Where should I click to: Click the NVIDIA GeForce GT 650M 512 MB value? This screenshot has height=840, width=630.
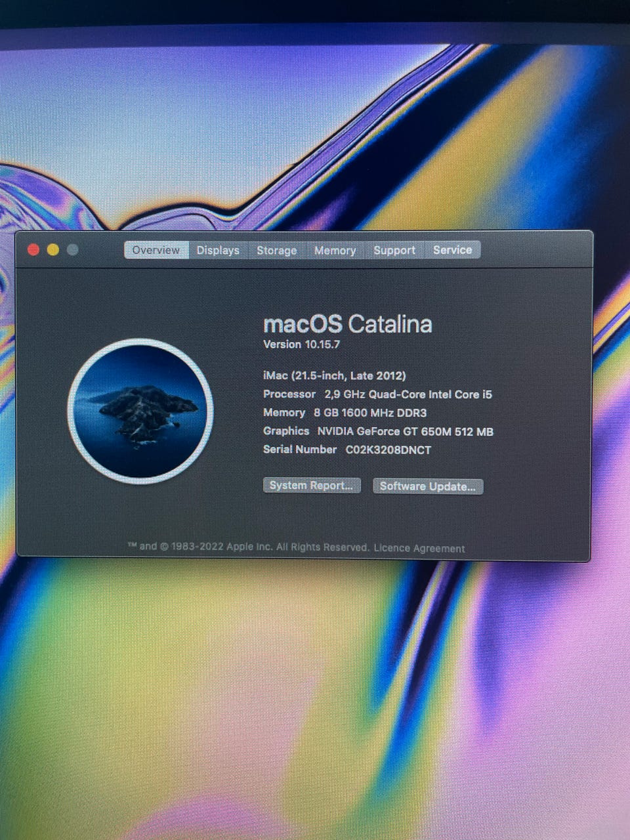tap(406, 431)
